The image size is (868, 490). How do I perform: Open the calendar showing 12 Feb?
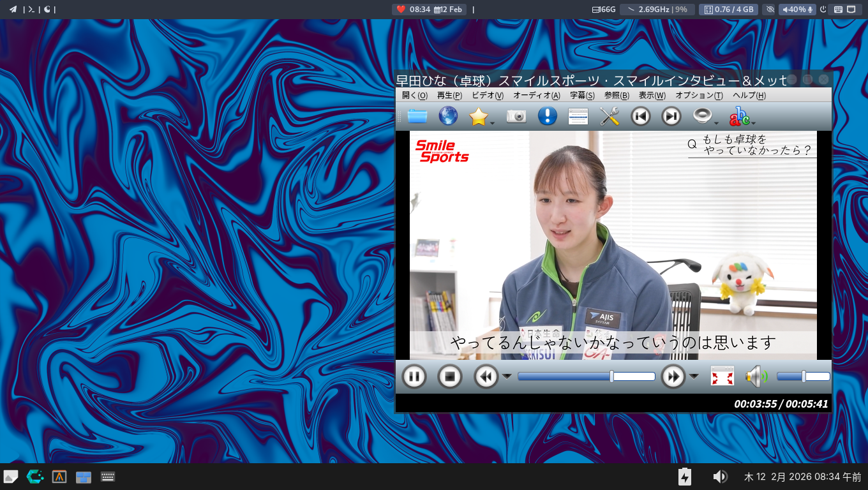[447, 10]
